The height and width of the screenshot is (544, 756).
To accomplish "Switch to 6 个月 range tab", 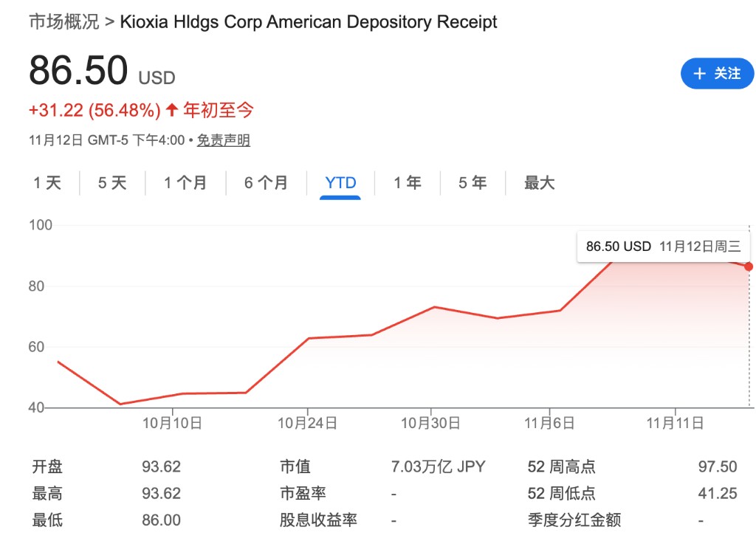I will 266,183.
